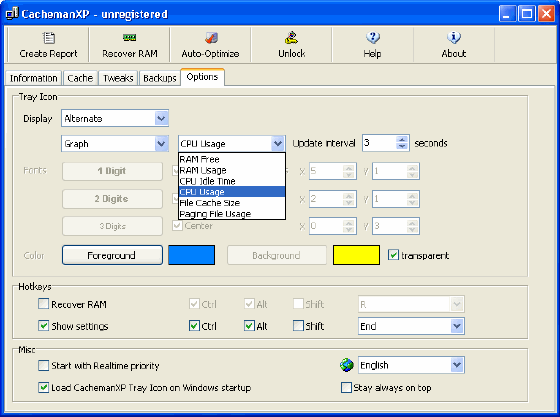
Task: Enable Shift for Show settings hotkey
Action: (x=298, y=326)
